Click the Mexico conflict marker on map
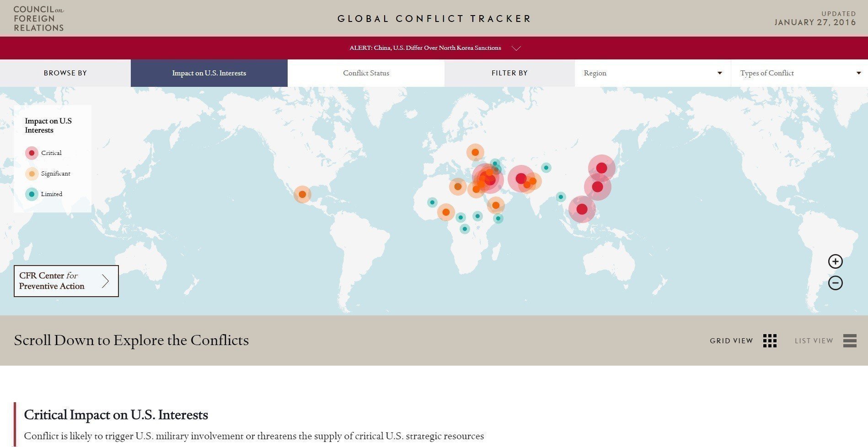 302,194
